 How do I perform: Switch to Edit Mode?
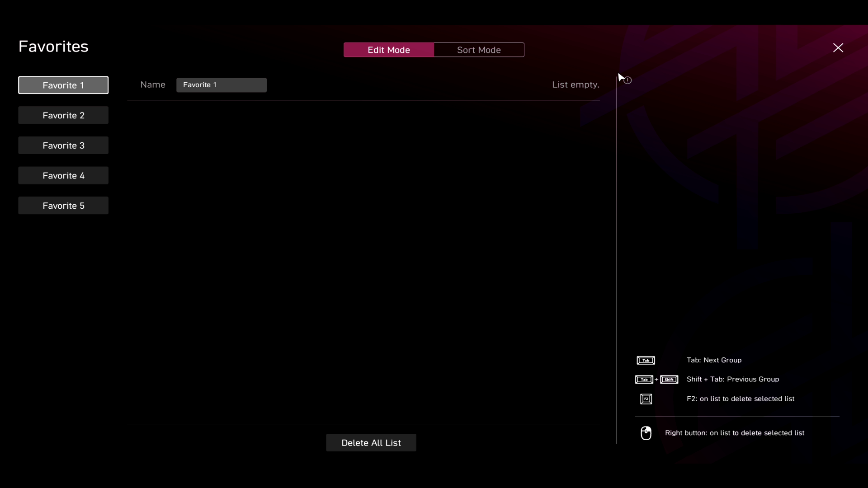388,50
